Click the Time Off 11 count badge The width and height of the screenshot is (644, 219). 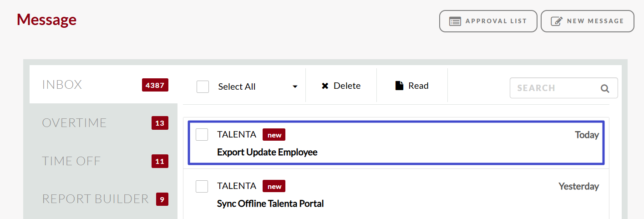pos(160,161)
